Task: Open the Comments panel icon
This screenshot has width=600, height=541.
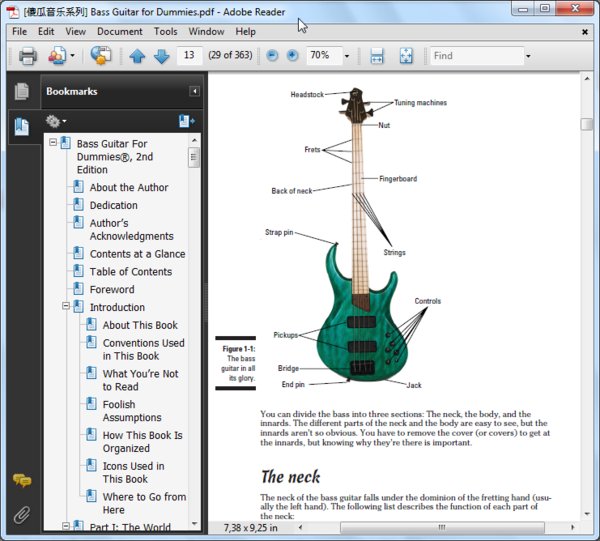Action: pos(21,481)
